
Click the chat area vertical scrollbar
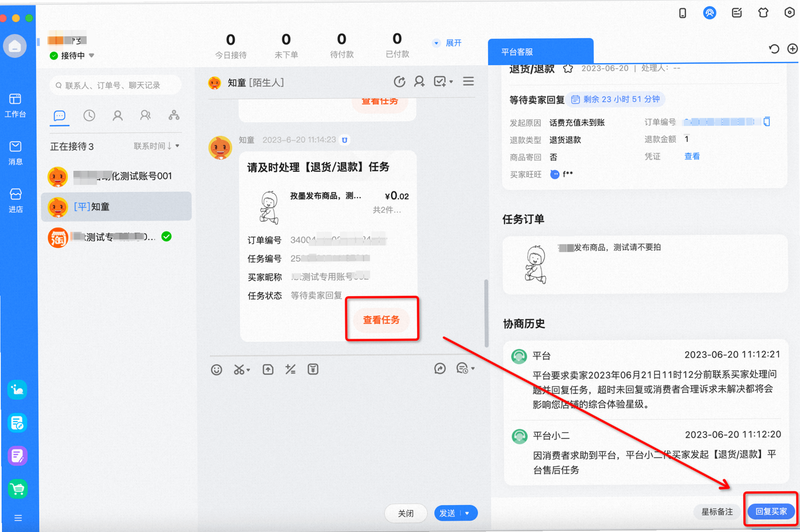(x=486, y=313)
